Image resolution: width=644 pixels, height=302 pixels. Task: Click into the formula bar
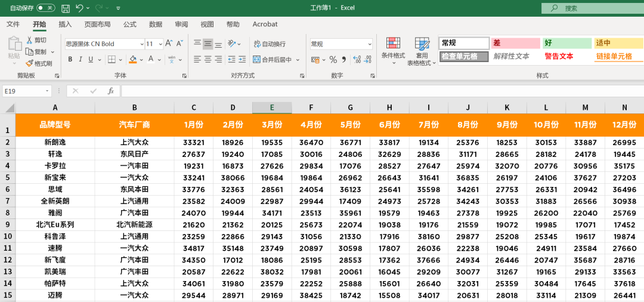pos(382,91)
